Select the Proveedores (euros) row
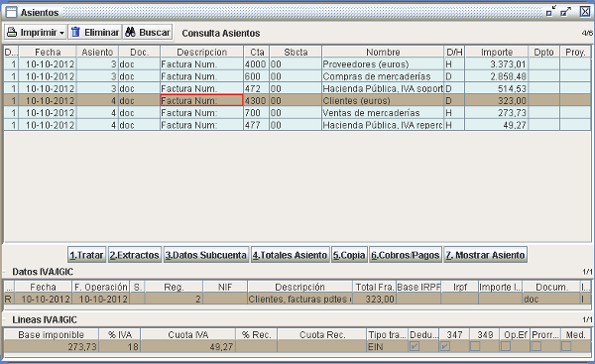595x364 pixels. click(x=297, y=64)
